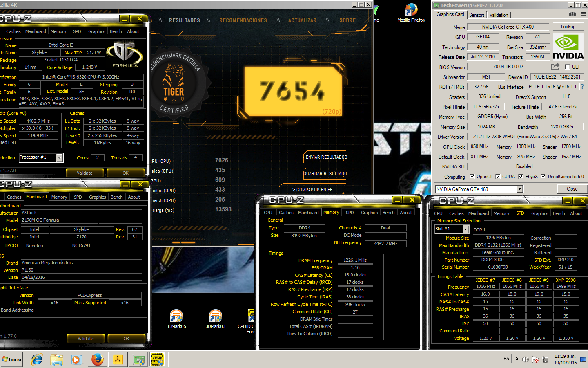
Task: Open the Mozilla Firefox desktop shortcut
Action: coord(411,13)
